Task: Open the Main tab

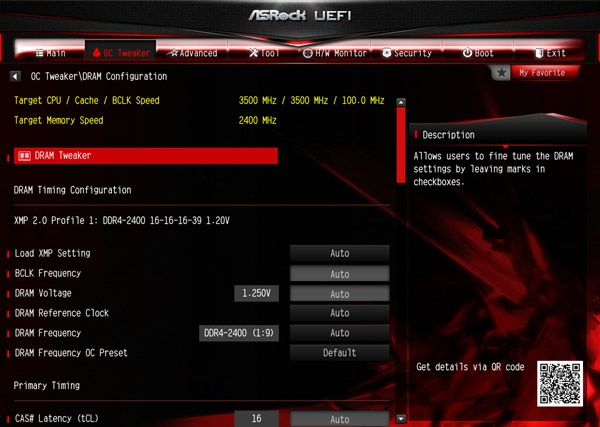Action: 51,53
